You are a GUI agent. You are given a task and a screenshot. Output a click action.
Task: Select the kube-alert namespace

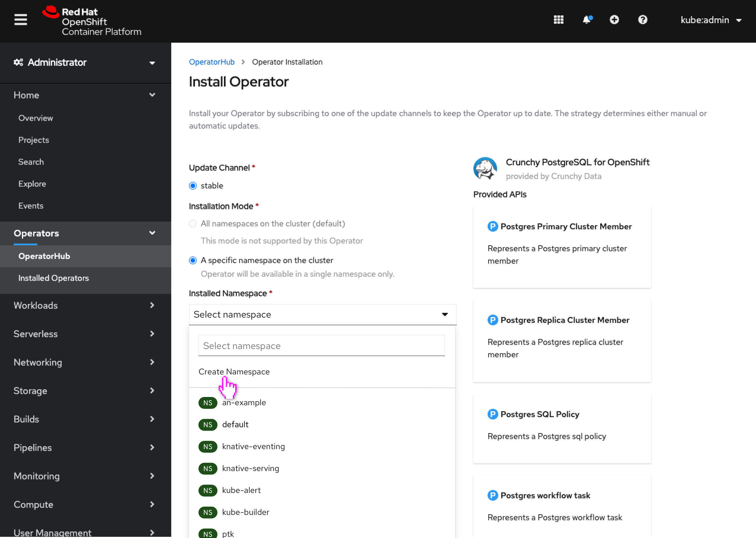click(241, 490)
